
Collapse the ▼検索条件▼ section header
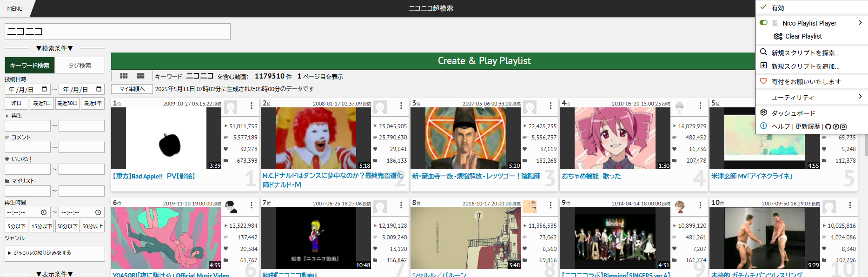54,48
